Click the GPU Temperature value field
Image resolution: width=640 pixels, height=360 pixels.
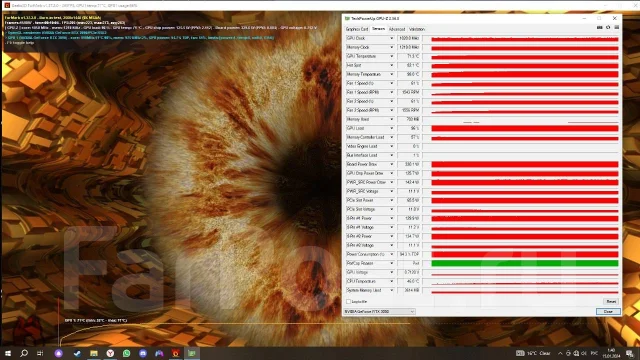(x=409, y=56)
